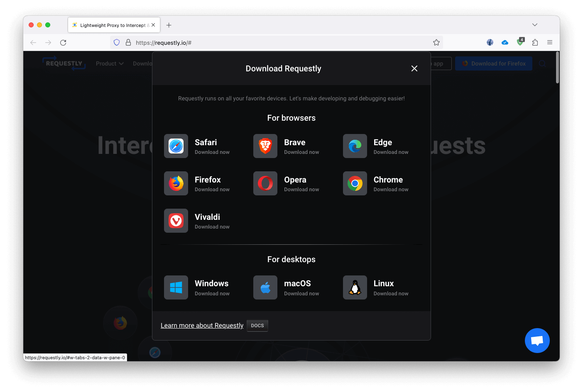Open Learn more about Requestly link
583x392 pixels.
[x=202, y=326]
